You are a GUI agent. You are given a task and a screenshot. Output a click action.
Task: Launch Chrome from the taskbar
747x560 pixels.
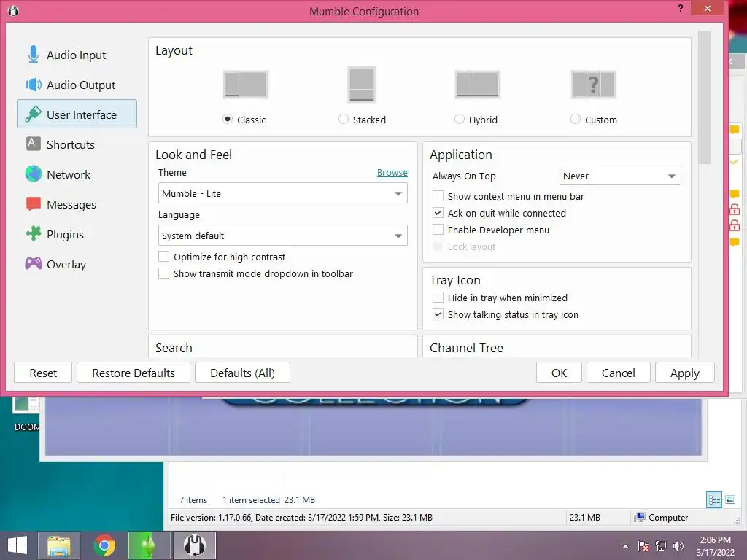(x=104, y=545)
